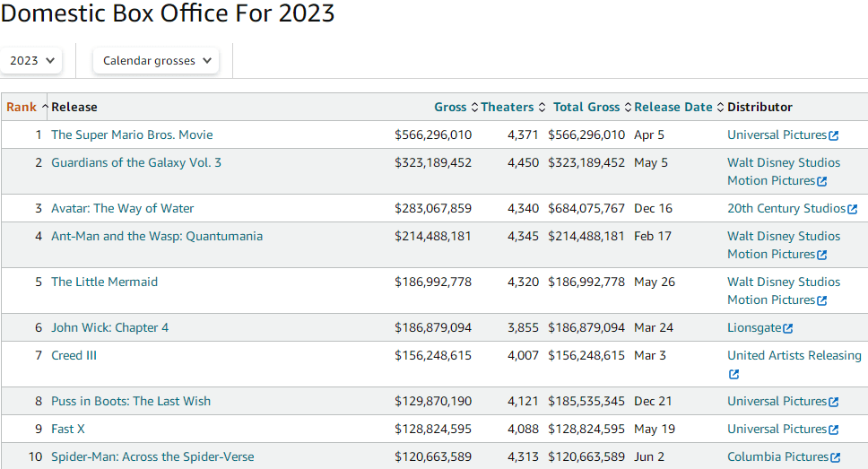The width and height of the screenshot is (868, 469).
Task: Select the John Wick: Chapter 4 link
Action: click(x=109, y=328)
